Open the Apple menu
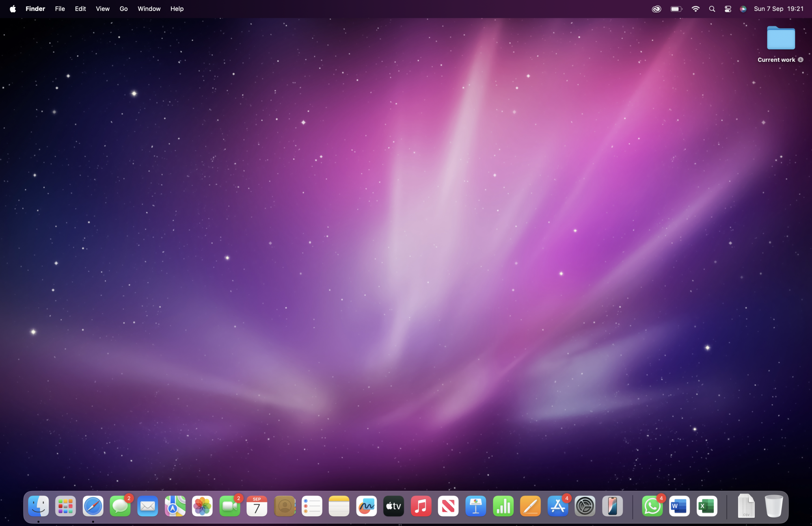The height and width of the screenshot is (526, 812). [13, 9]
